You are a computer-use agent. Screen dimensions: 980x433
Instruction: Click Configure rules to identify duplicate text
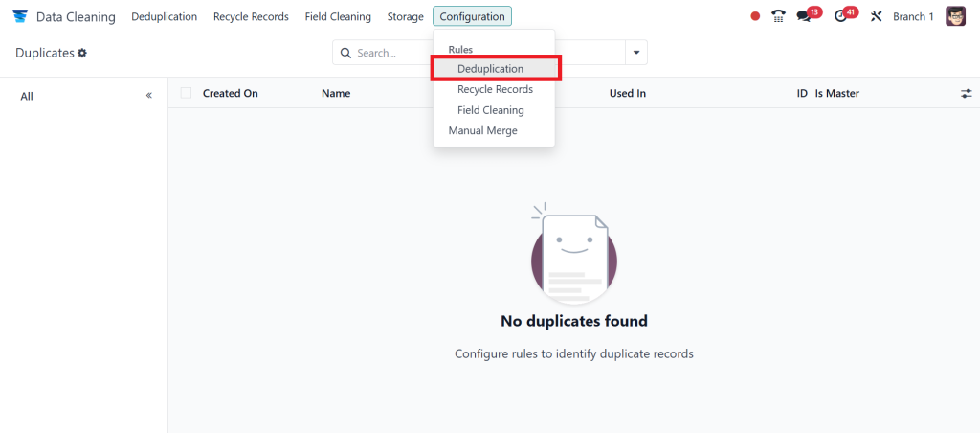[x=574, y=353]
